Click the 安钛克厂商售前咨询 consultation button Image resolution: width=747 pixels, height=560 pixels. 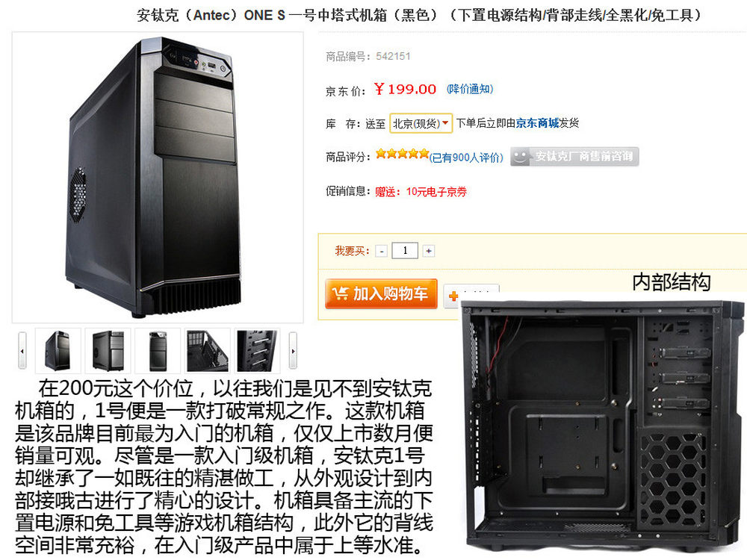click(574, 157)
